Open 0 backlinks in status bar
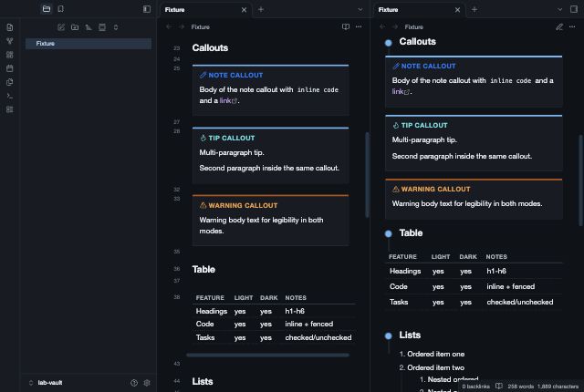 475,387
